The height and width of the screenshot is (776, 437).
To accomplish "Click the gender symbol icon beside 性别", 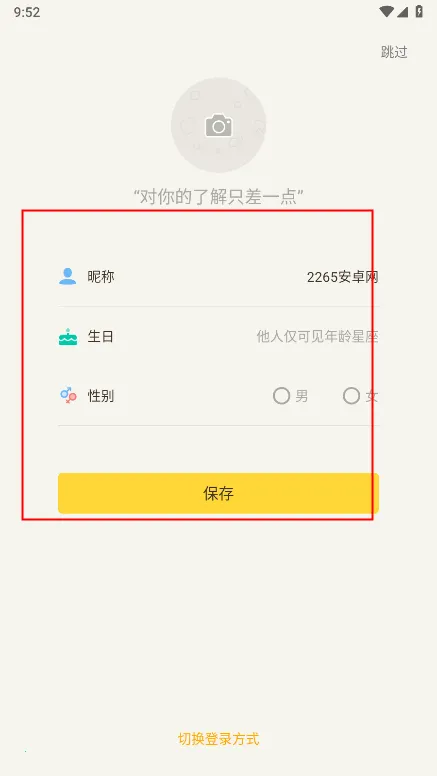I will coord(68,395).
